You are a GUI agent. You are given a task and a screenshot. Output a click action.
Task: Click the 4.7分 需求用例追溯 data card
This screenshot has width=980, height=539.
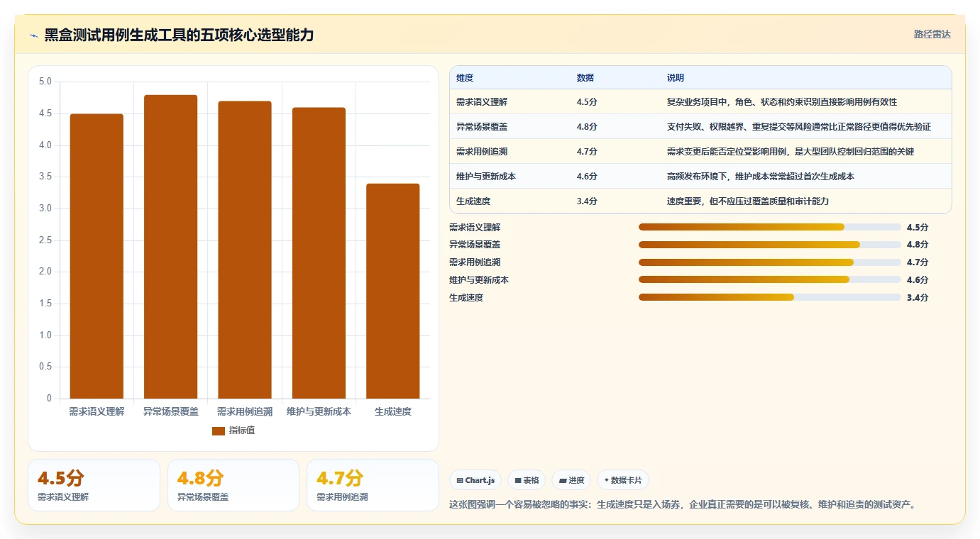373,485
